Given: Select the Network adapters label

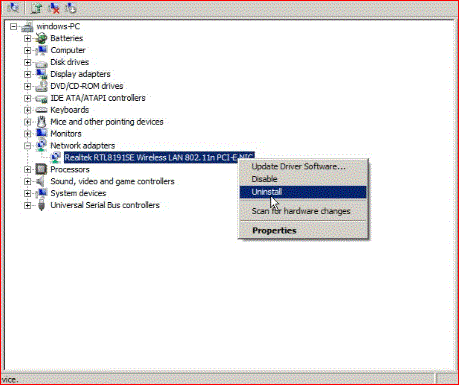Looking at the screenshot, I should pos(82,146).
